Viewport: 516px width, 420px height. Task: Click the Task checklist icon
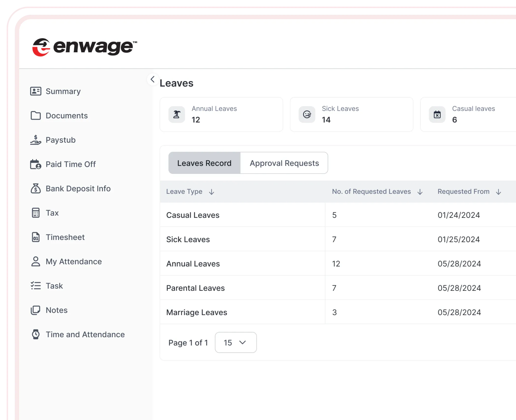click(x=36, y=286)
